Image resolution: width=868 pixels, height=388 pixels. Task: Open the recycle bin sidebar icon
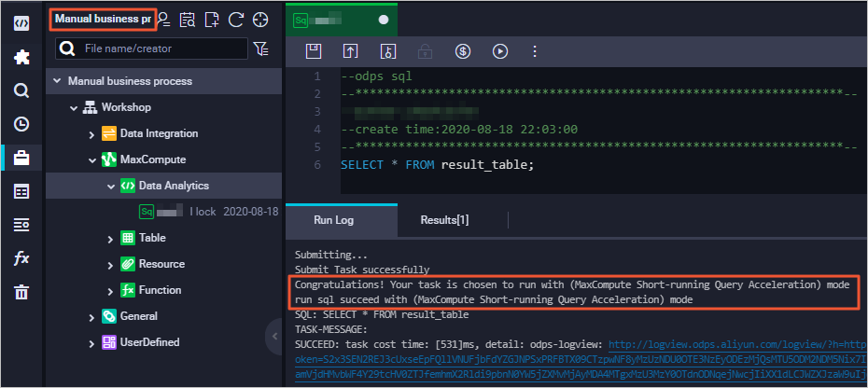[x=21, y=292]
